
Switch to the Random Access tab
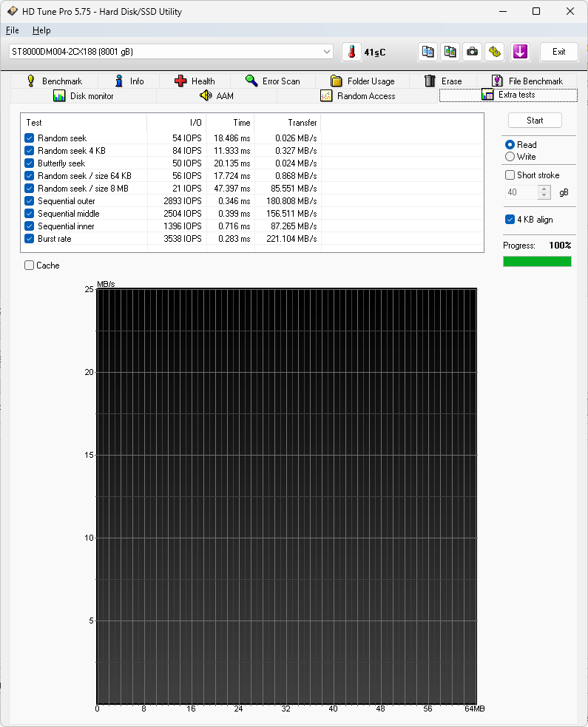tap(357, 96)
